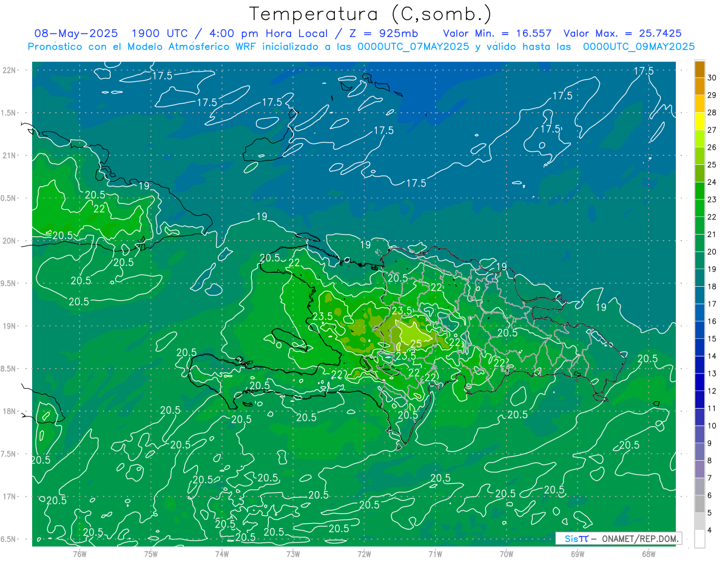The width and height of the screenshot is (728, 562).
Task: Click the legend scale value "18"
Action: [x=712, y=287]
